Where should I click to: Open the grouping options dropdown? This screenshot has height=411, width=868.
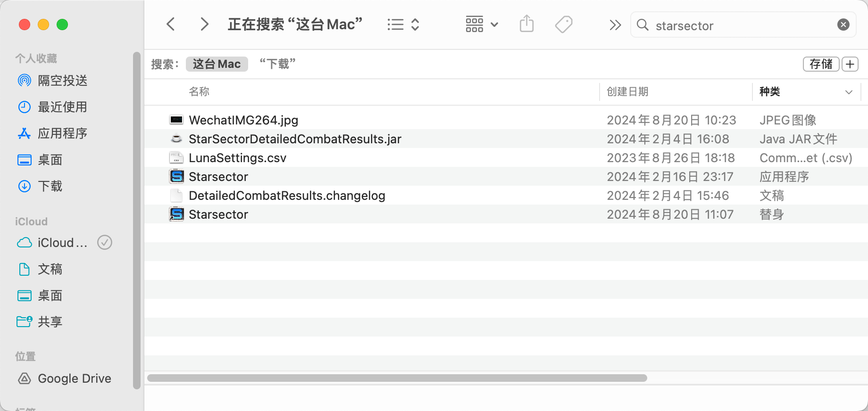(x=481, y=24)
